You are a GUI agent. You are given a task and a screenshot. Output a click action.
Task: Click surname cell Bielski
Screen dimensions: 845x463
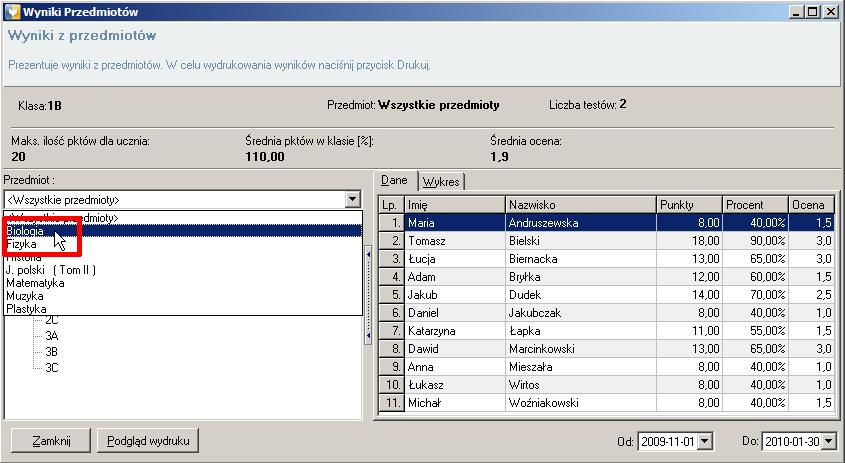coord(581,240)
